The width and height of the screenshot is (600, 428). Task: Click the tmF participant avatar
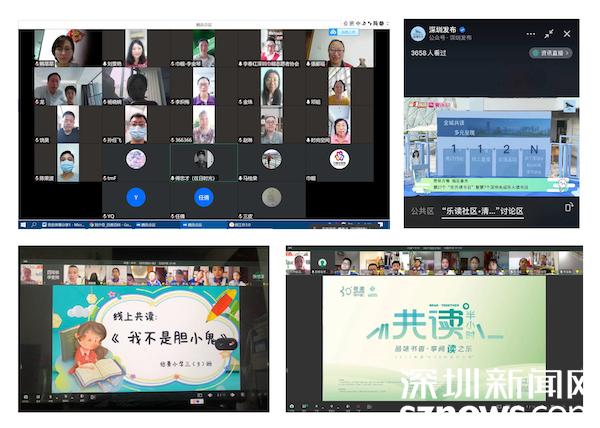135,160
